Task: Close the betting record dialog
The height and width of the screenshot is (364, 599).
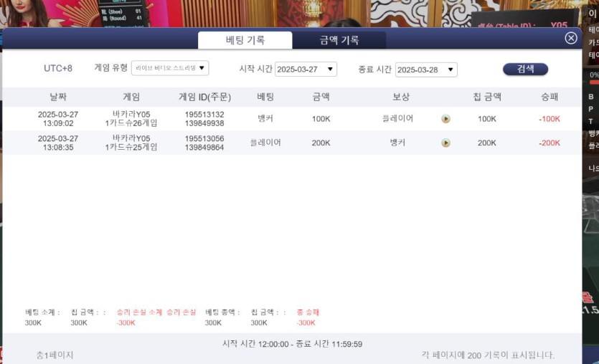Action: pos(571,38)
